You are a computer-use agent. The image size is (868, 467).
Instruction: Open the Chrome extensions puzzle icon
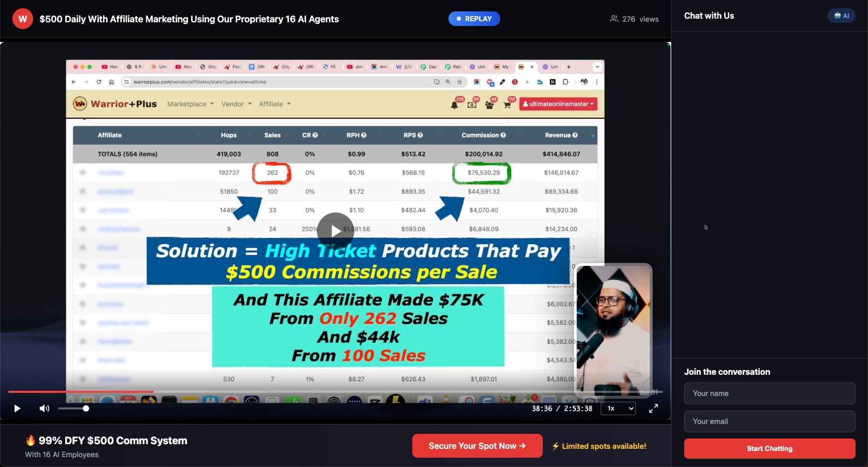[565, 82]
